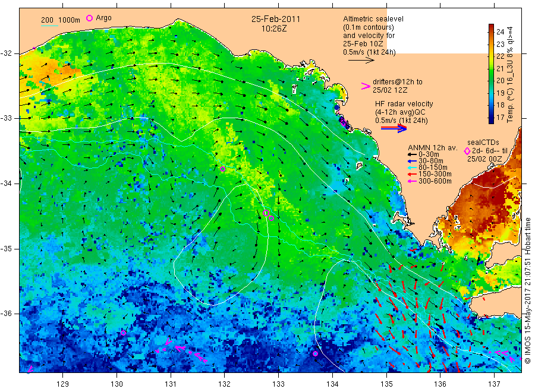Click the time label 10:26Z
535x392 pixels.
pos(274,29)
